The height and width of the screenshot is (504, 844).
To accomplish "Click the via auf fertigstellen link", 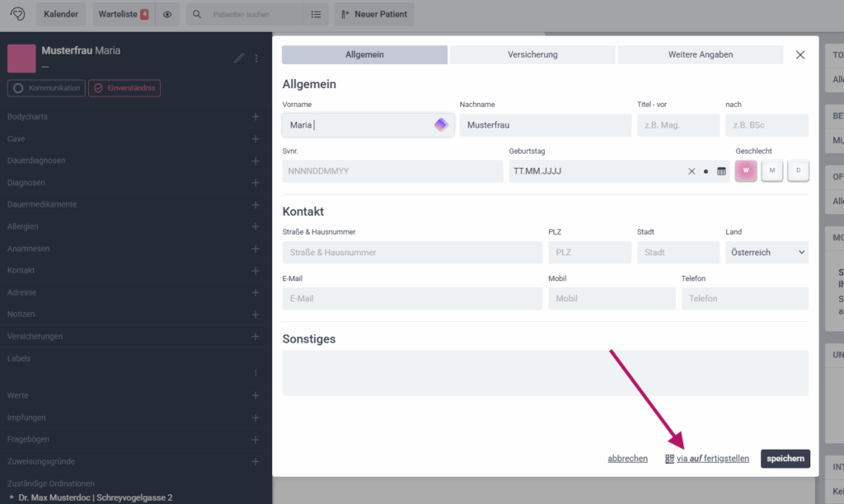I will 707,459.
